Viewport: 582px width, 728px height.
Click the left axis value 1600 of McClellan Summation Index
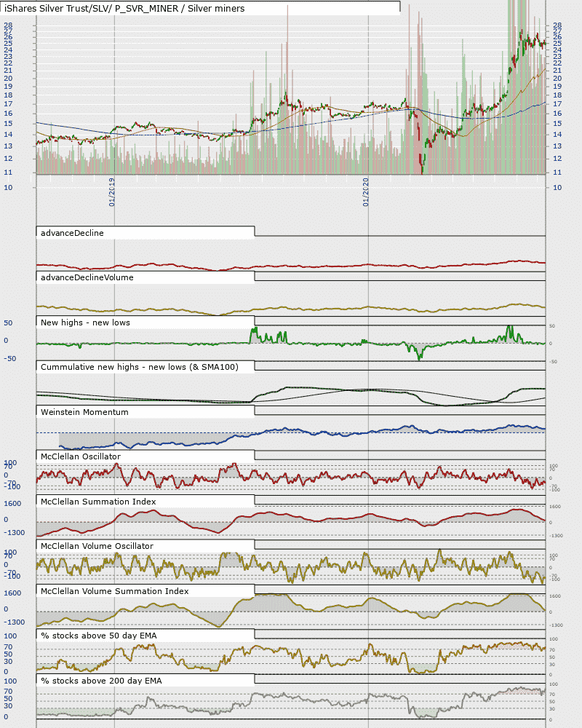[x=12, y=504]
